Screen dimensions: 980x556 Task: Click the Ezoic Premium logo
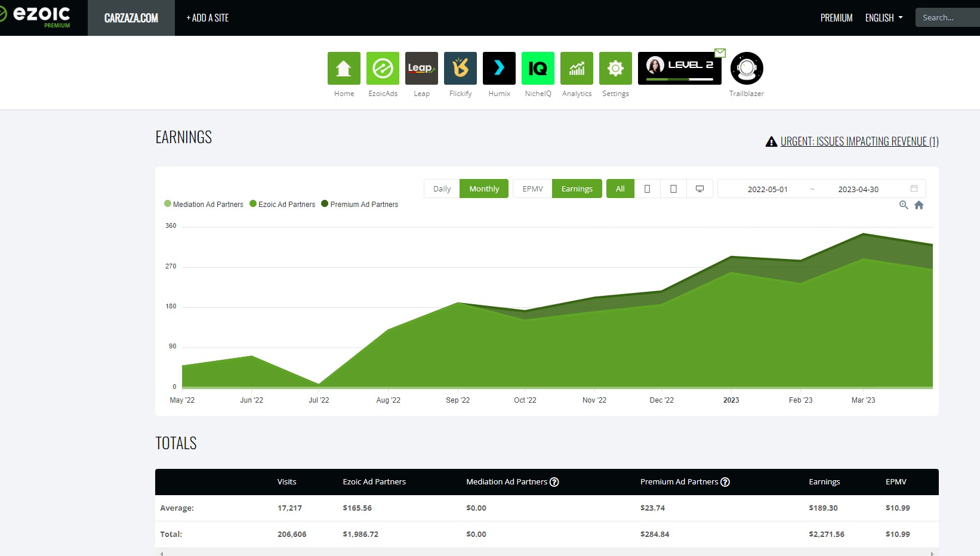tap(36, 17)
